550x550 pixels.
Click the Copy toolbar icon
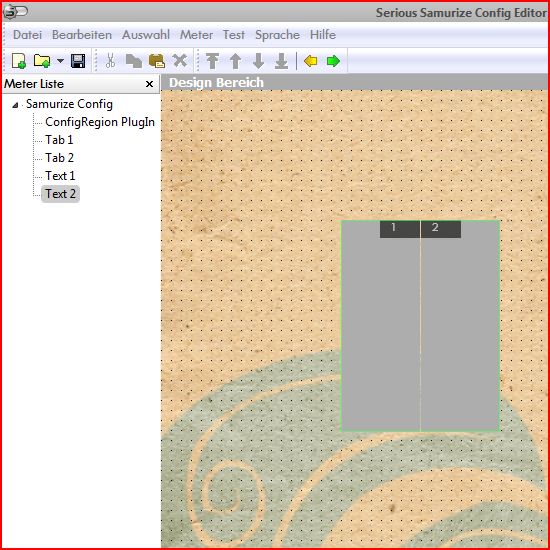[134, 61]
